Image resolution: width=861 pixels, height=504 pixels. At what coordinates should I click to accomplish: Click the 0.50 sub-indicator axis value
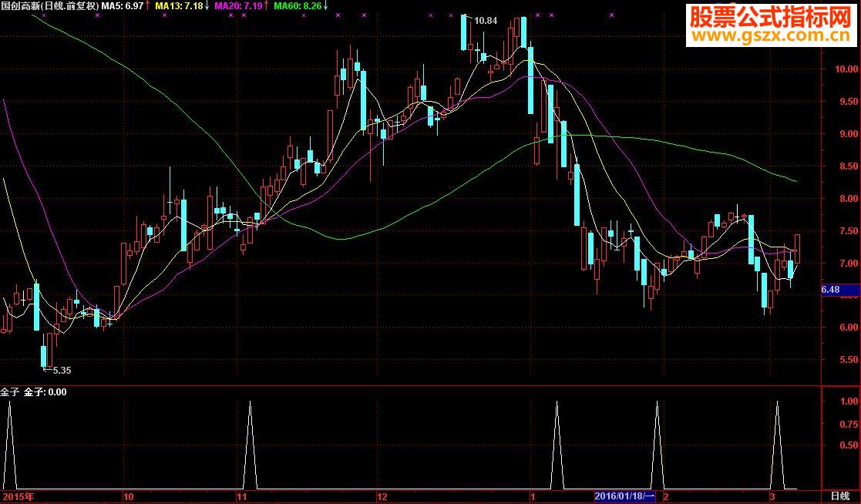click(x=849, y=445)
